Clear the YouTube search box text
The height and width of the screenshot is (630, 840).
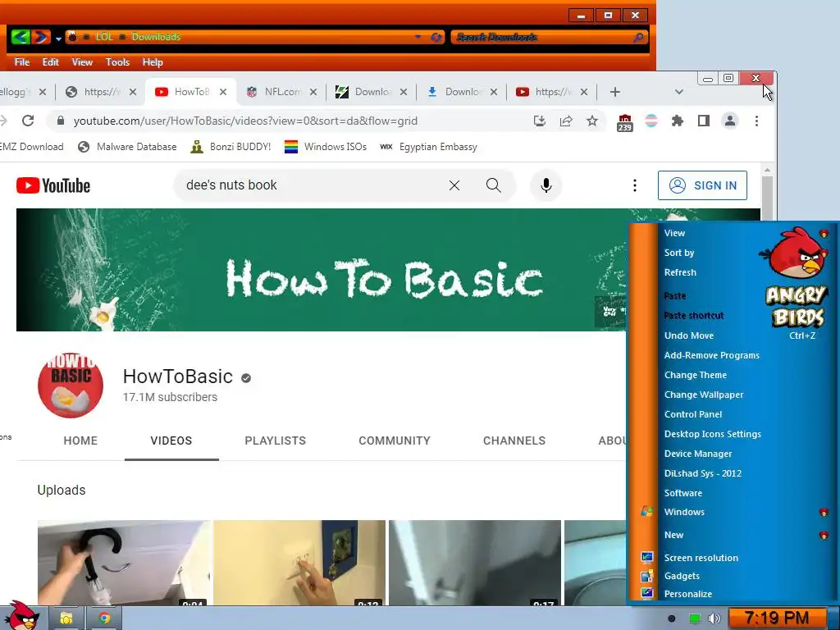tap(454, 185)
